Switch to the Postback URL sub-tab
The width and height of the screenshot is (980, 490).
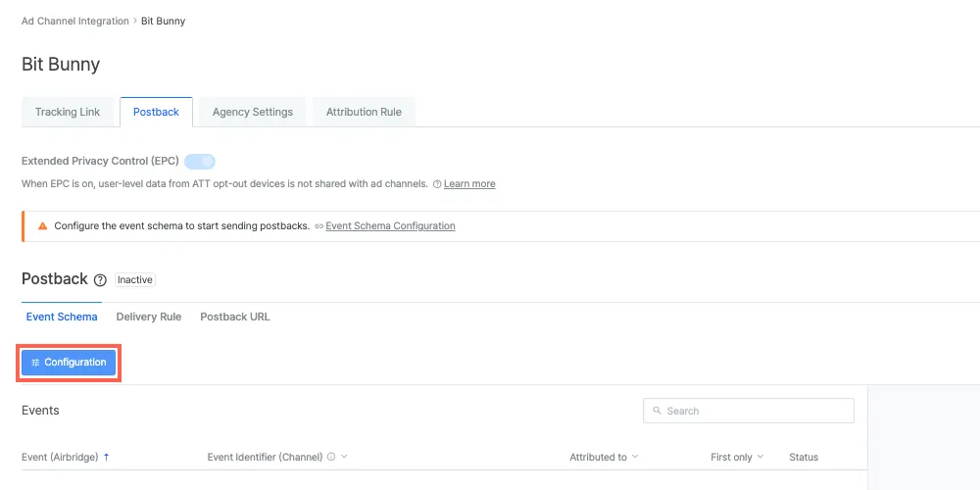pos(235,317)
